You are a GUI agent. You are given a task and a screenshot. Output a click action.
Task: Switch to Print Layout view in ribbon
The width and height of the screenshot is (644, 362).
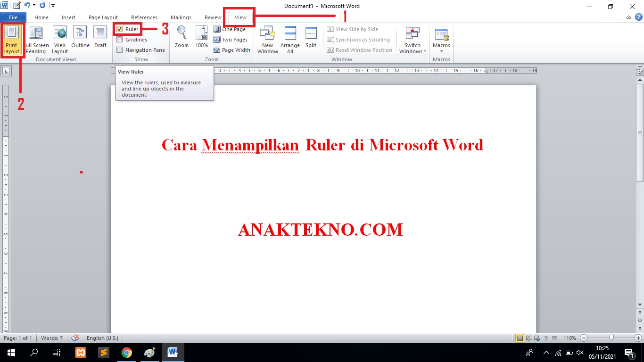12,40
